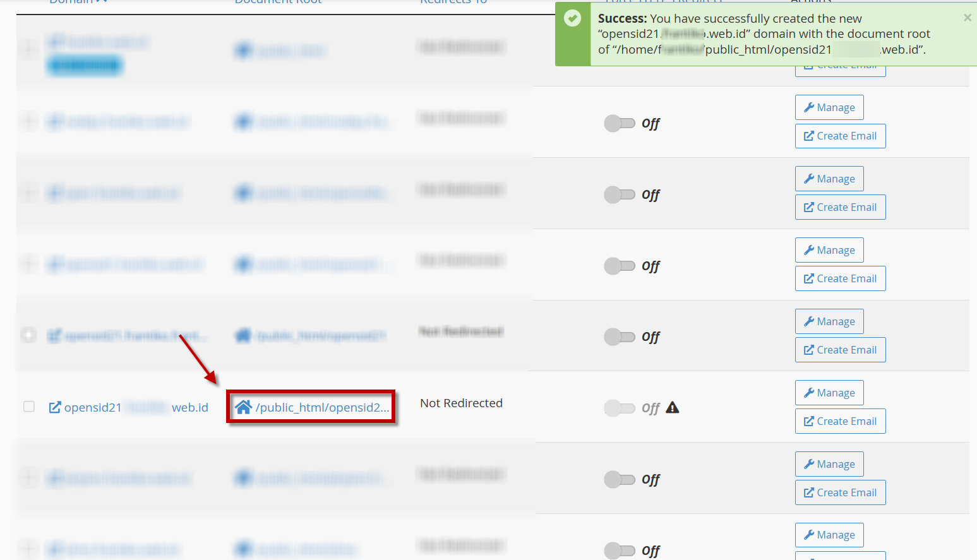Screen dimensions: 977x560
Task: Click home icon in red-highlighted document root
Action: 243,407
